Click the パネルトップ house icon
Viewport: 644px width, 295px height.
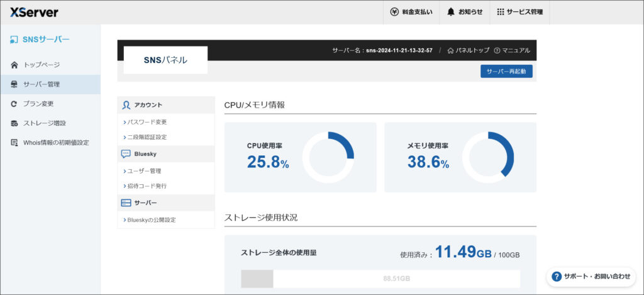coord(450,50)
